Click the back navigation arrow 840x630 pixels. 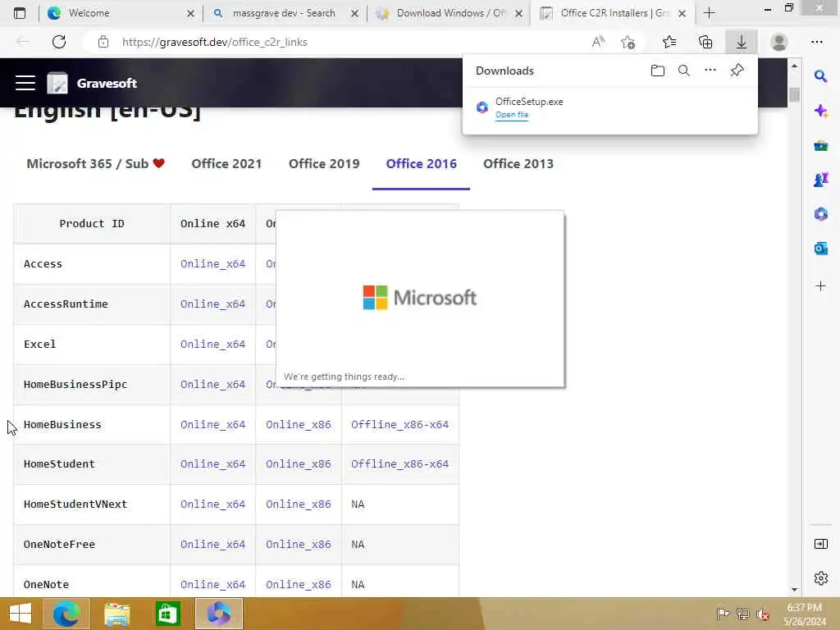pos(23,42)
